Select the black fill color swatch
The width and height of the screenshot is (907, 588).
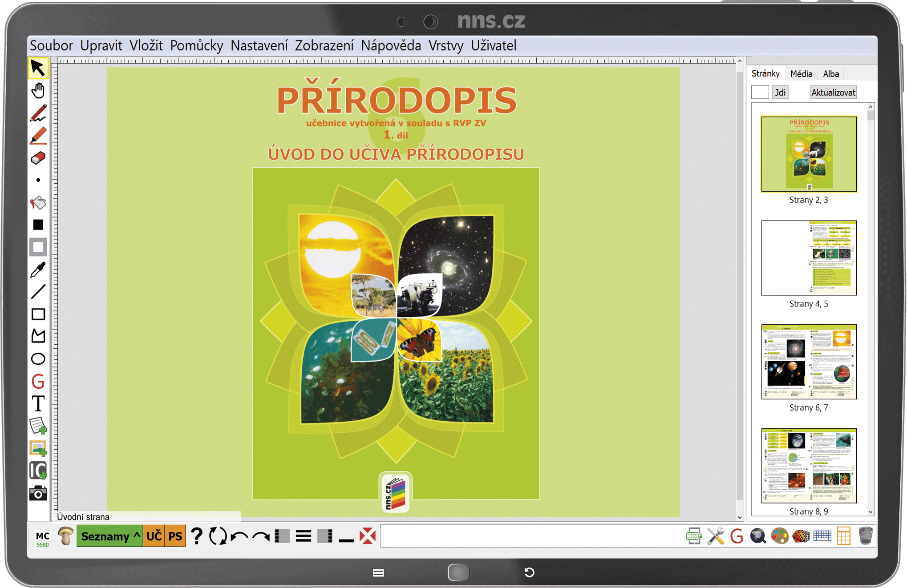[x=38, y=225]
